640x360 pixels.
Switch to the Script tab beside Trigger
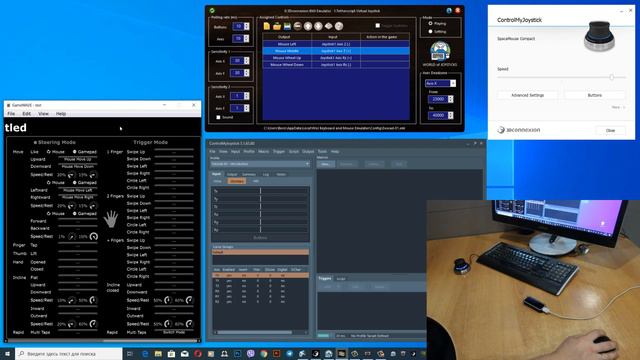pos(341,279)
